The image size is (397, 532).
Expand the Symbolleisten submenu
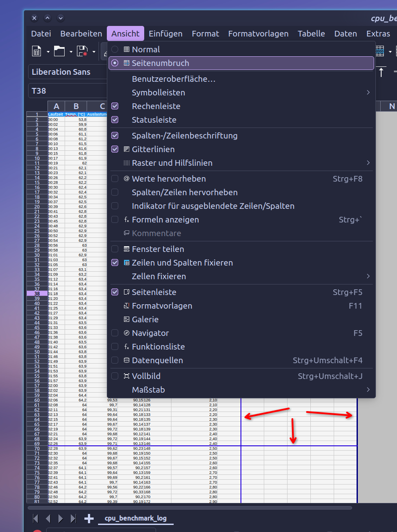click(241, 93)
